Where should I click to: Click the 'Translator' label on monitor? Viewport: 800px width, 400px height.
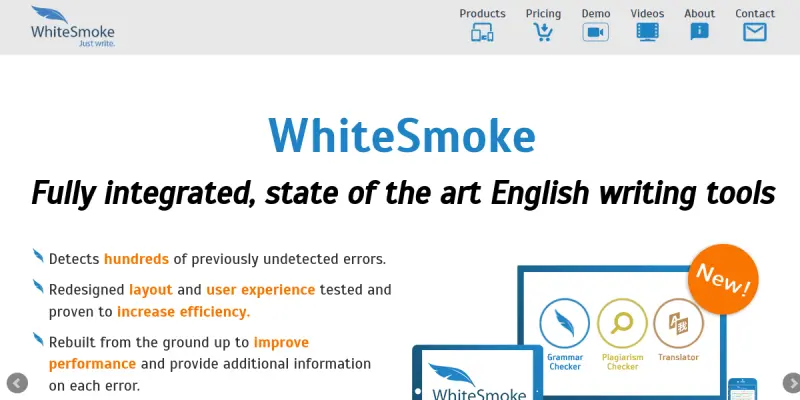tap(678, 357)
